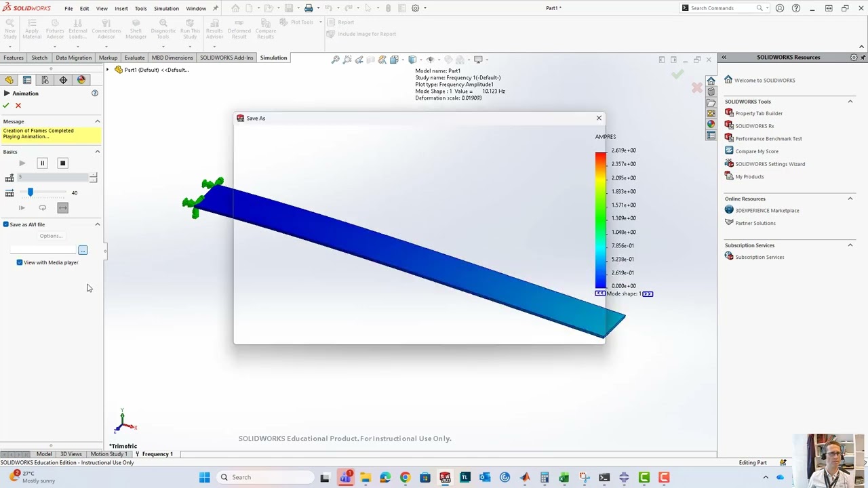
Task: Open the Simulation menu
Action: coord(166,8)
